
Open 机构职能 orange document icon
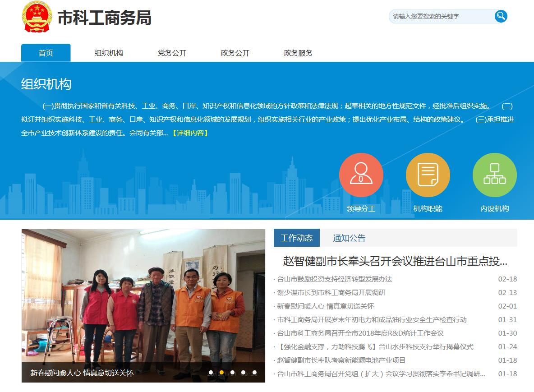coord(428,175)
